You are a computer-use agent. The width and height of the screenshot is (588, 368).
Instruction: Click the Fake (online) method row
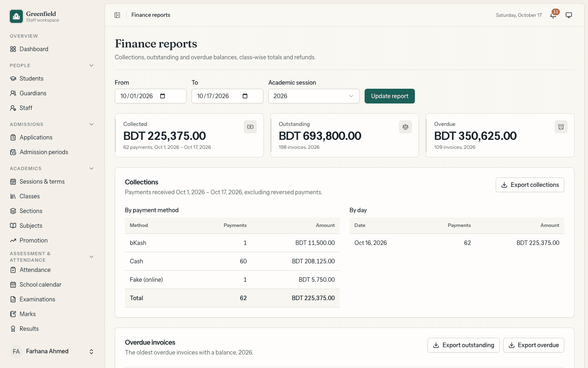click(x=232, y=280)
